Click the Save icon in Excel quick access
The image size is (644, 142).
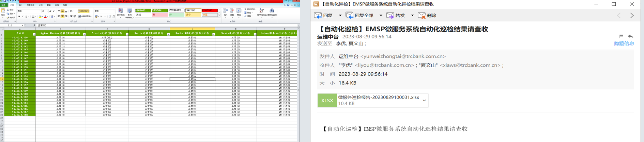click(4, 1)
